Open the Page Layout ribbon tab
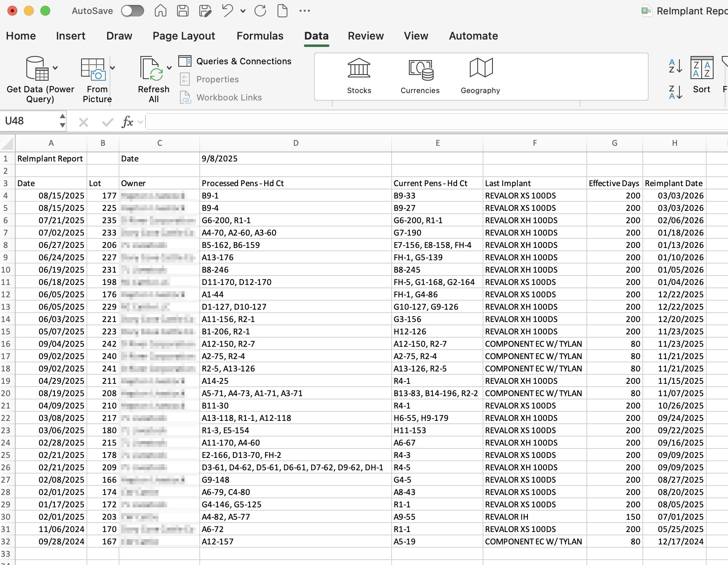728x565 pixels. (184, 36)
